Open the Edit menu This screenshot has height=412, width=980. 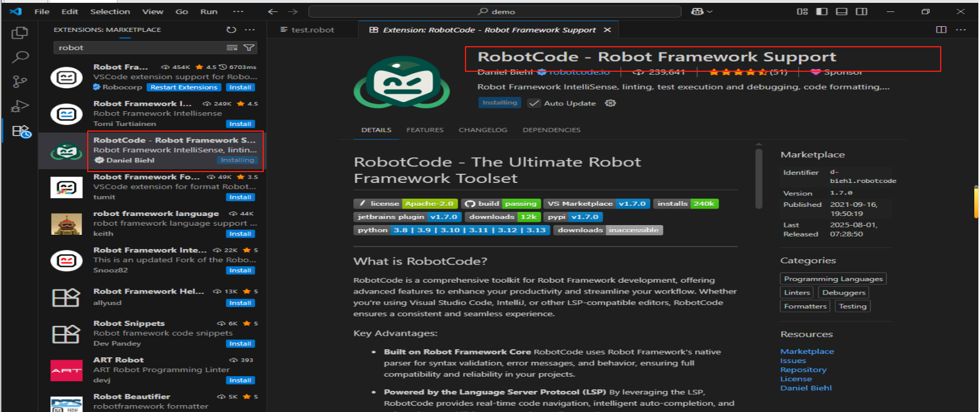click(x=70, y=11)
